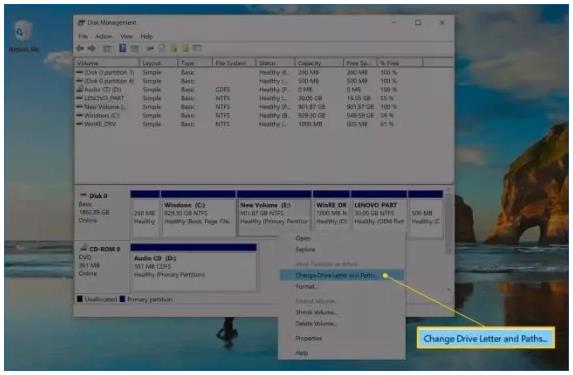Open the View menu
This screenshot has height=375, width=573.
coord(126,36)
